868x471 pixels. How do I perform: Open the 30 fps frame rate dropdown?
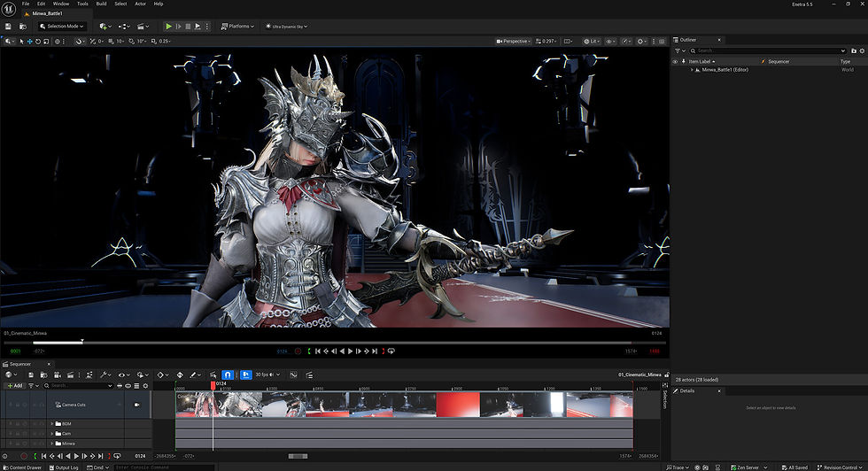[267, 374]
